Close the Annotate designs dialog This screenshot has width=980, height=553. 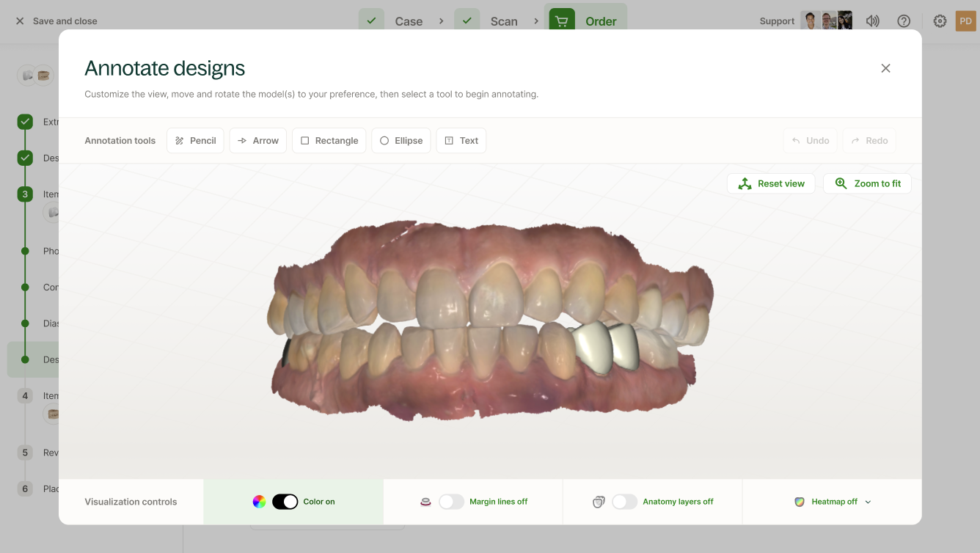click(x=885, y=68)
